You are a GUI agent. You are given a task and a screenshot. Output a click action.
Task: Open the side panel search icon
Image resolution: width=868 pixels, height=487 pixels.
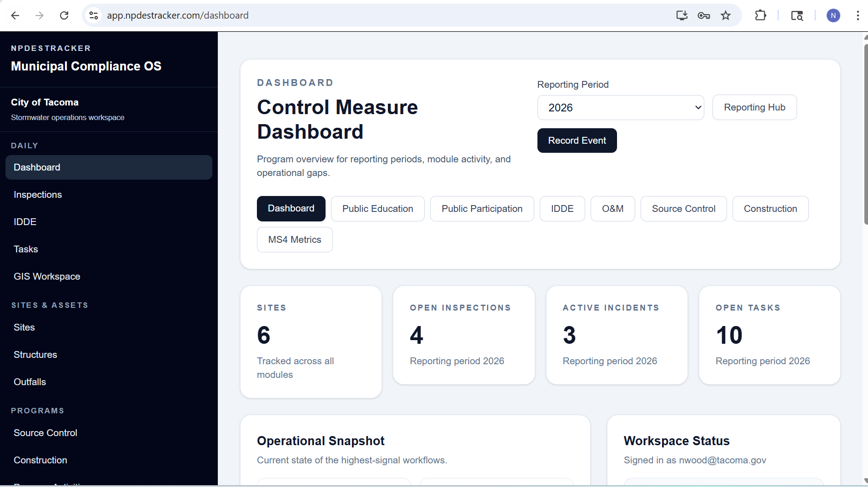[x=798, y=15]
